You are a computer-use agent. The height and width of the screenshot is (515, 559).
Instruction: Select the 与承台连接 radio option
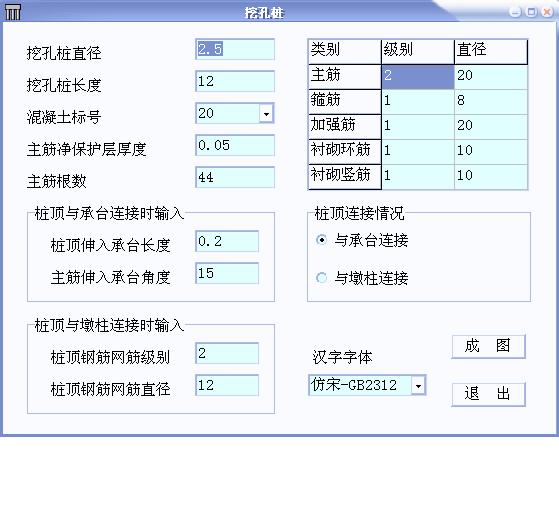(x=322, y=240)
